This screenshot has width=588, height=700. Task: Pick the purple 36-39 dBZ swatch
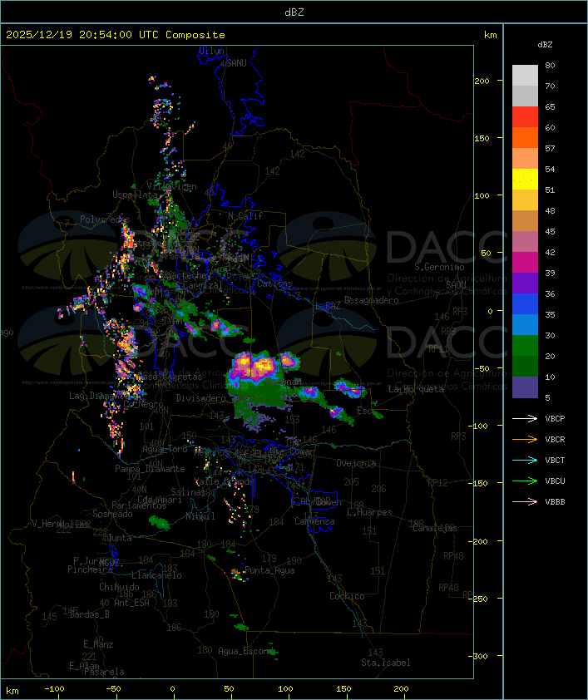525,283
